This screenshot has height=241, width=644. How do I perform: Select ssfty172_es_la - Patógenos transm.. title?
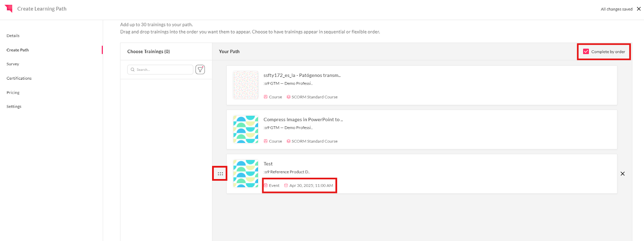[302, 75]
